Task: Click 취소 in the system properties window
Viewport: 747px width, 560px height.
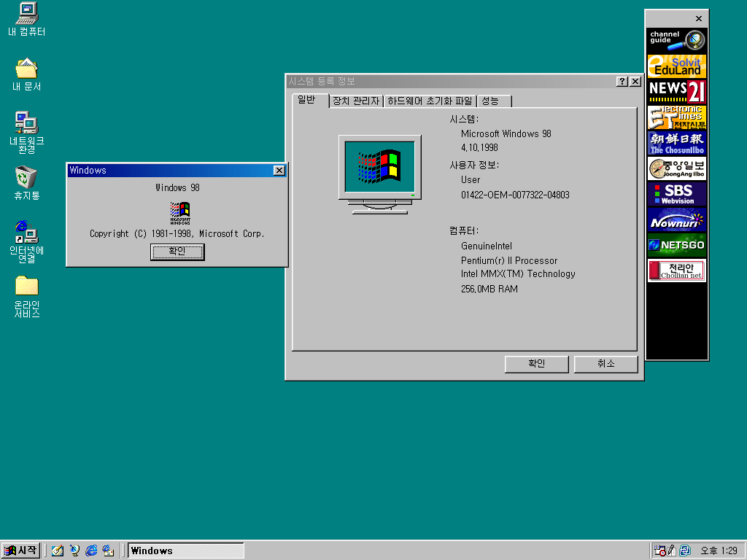Action: point(605,364)
